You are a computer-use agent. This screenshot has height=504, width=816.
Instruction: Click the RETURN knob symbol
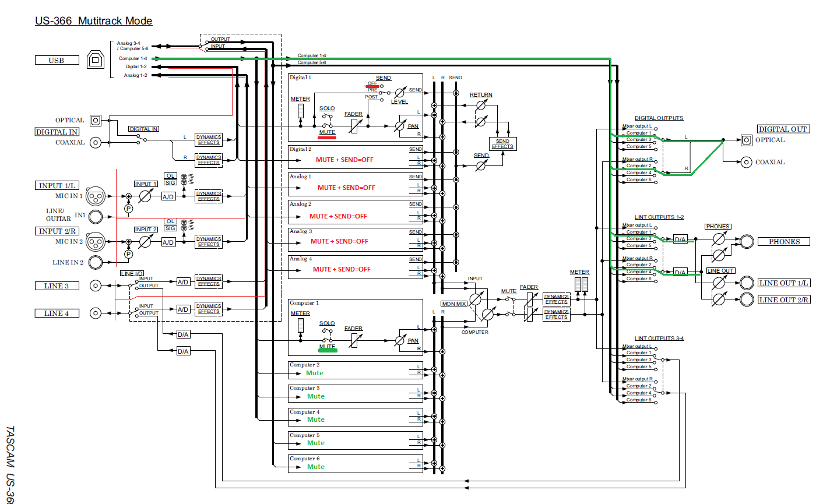[481, 106]
